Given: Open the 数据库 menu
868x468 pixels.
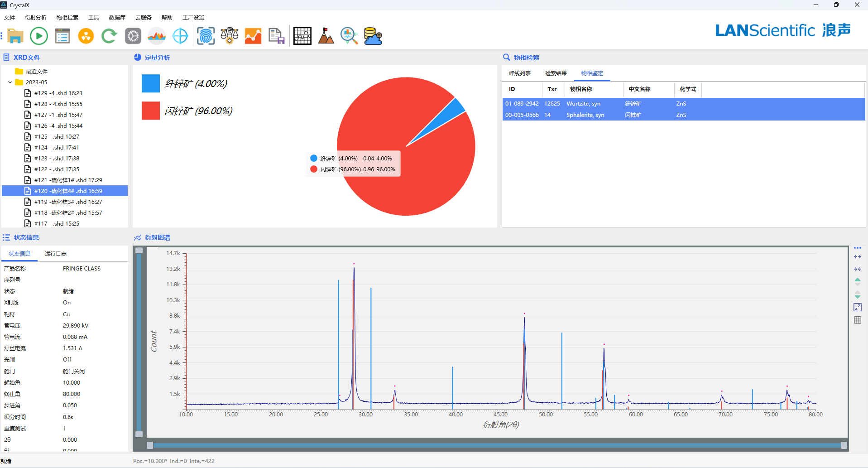Looking at the screenshot, I should pos(117,18).
